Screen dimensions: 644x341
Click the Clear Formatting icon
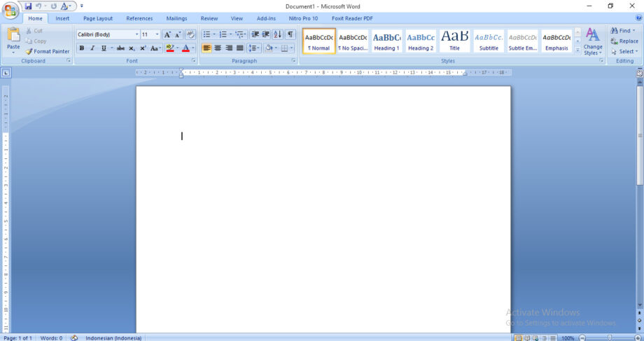tap(190, 34)
